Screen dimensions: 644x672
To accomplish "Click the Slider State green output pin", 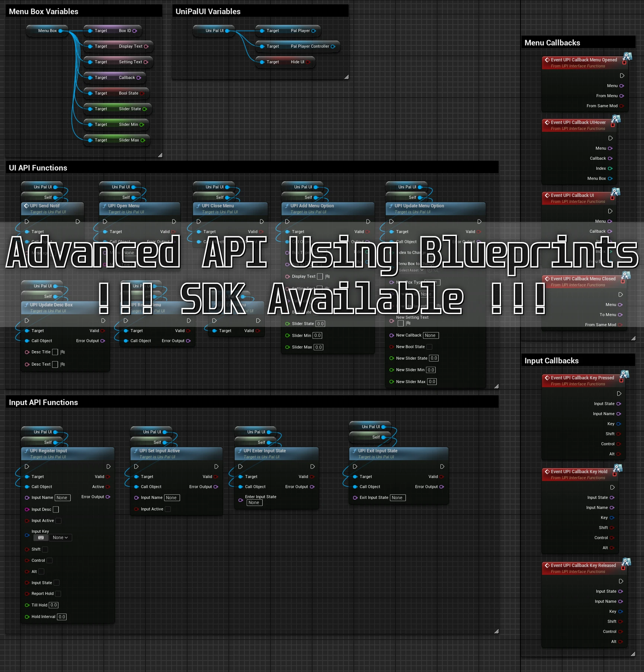I will 145,109.
